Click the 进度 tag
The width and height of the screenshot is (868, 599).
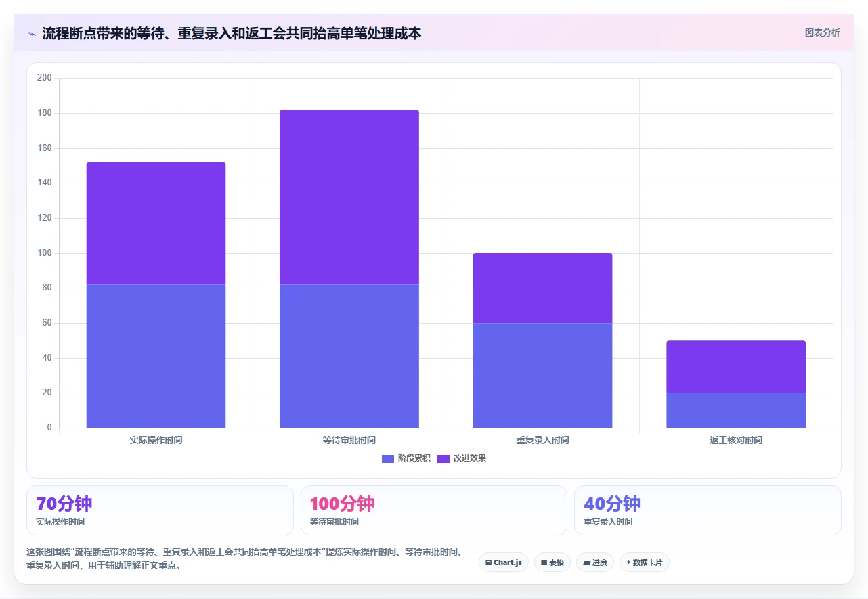[595, 562]
